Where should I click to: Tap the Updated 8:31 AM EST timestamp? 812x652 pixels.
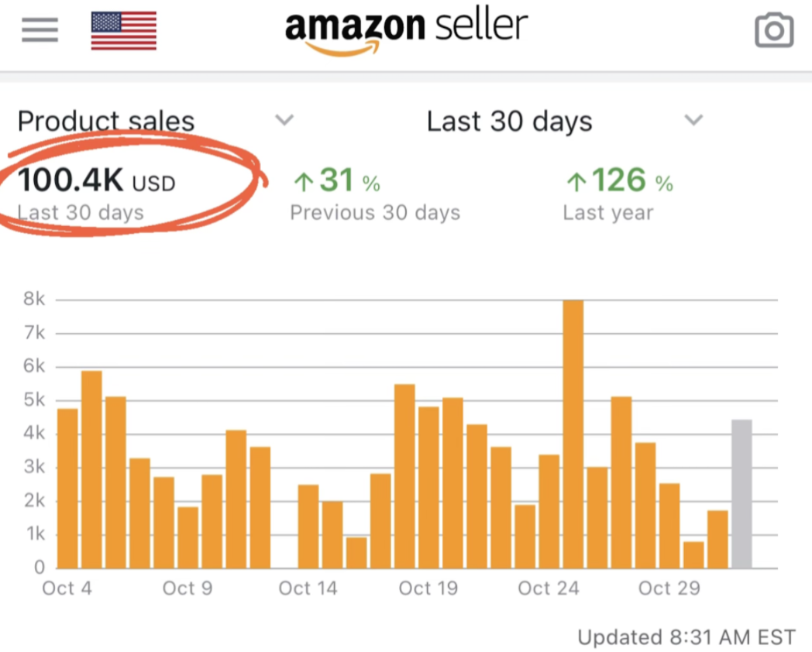pyautogui.click(x=686, y=637)
